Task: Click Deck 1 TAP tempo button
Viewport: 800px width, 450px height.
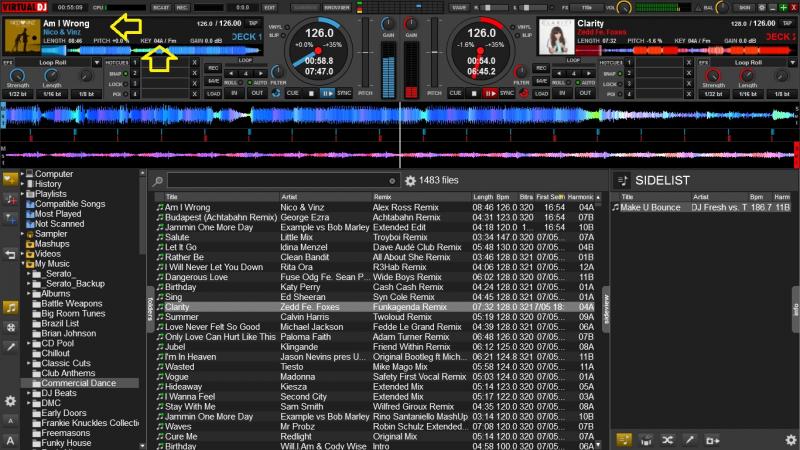Action: pos(253,23)
